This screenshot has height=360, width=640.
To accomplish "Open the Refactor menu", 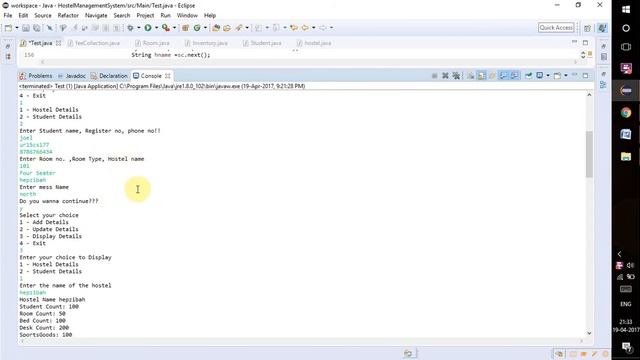I will (x=68, y=16).
